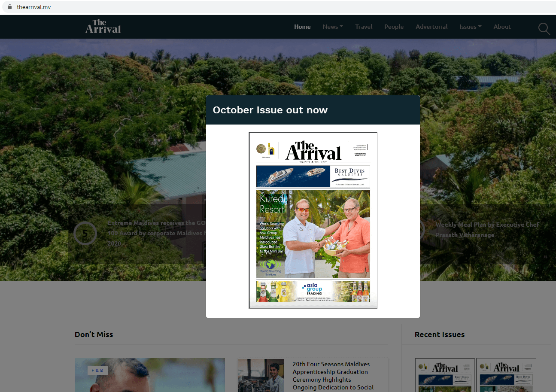Click the 'Recent Issues' section heading

(x=440, y=334)
